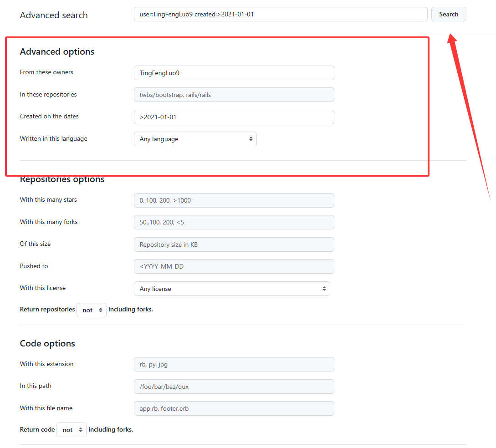
Task: Click the Advanced search heading
Action: point(54,15)
